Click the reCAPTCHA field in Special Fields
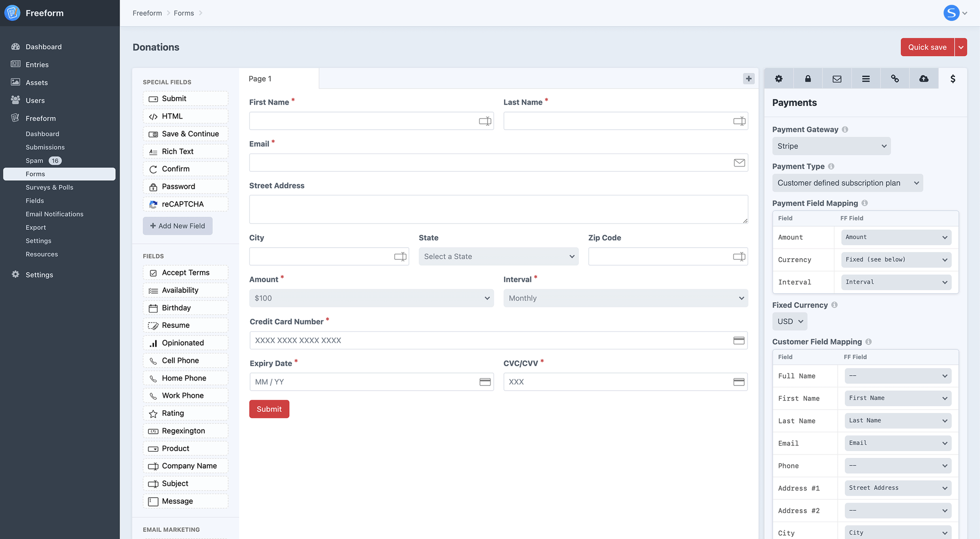The image size is (980, 539). click(185, 204)
